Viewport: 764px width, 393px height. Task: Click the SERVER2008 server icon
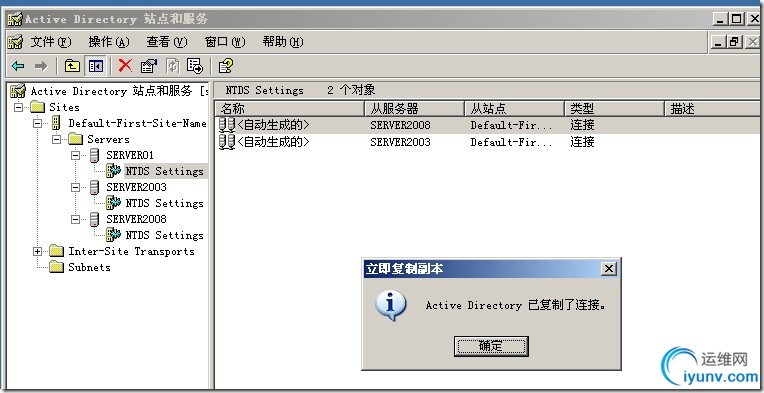95,219
